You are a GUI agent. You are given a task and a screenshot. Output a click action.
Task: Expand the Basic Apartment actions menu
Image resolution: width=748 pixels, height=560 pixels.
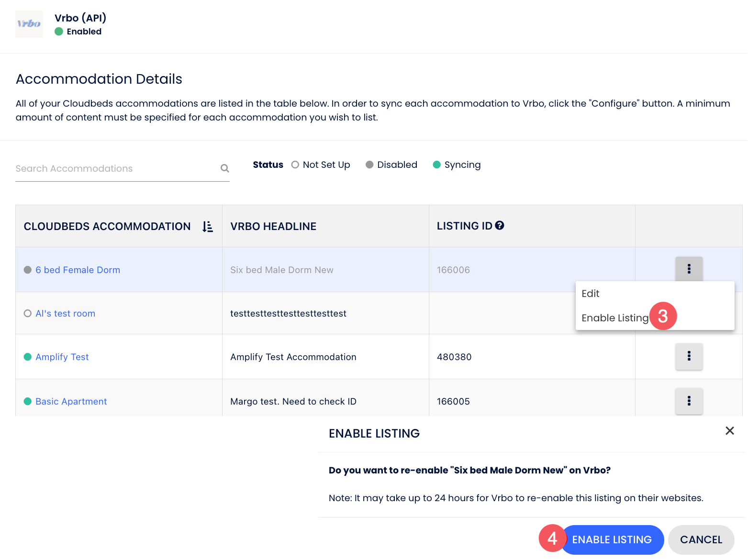689,401
